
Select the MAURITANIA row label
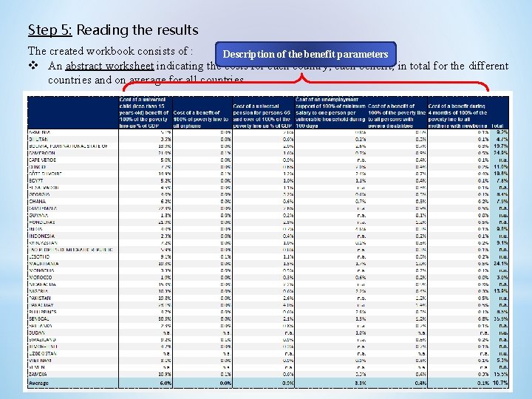tap(44, 264)
